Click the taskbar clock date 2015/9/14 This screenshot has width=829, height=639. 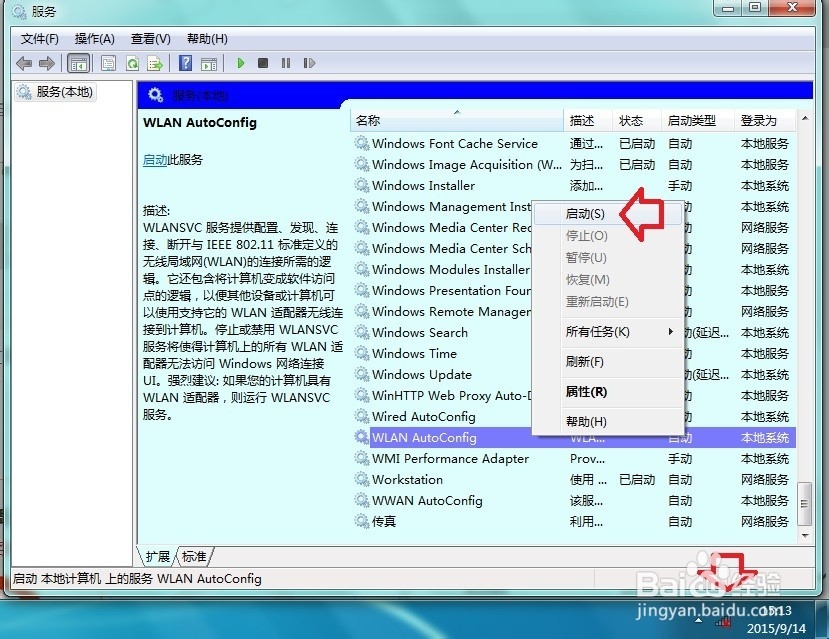tap(776, 628)
